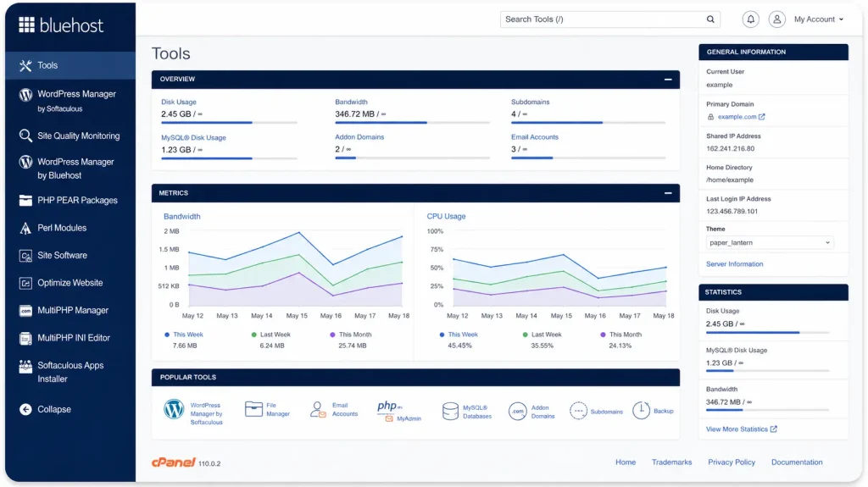Open Email Accounts popular tool icon

click(x=318, y=410)
